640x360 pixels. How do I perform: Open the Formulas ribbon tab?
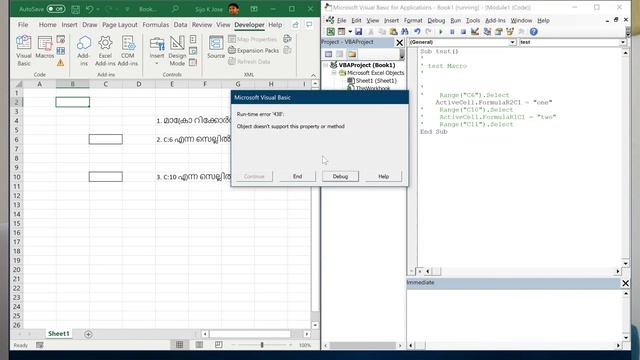(156, 25)
